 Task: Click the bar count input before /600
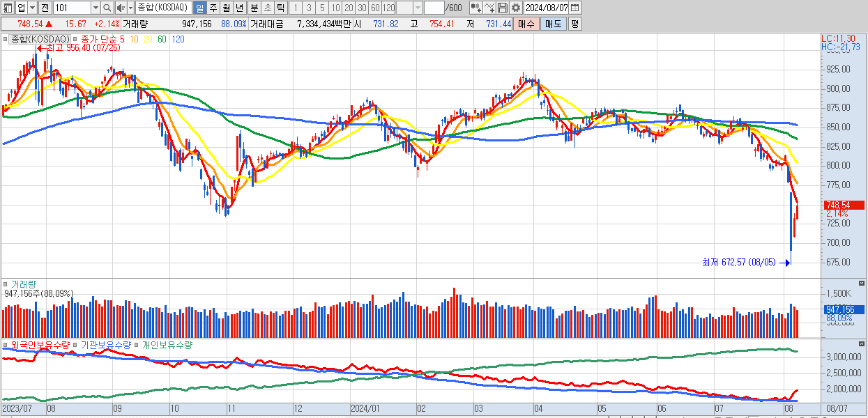434,8
